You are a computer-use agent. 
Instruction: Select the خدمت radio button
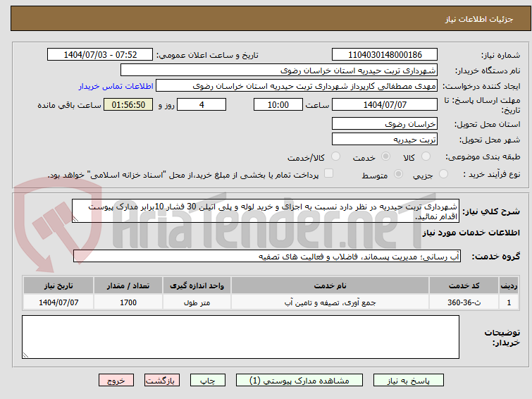[x=385, y=156]
